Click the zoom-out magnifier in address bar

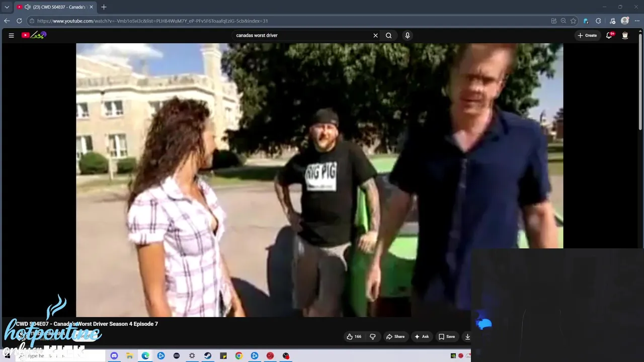tap(563, 21)
